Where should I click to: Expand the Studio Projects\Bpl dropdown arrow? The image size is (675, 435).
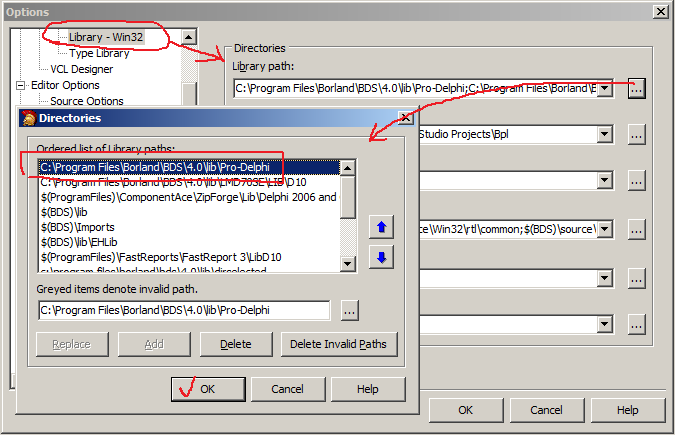605,134
